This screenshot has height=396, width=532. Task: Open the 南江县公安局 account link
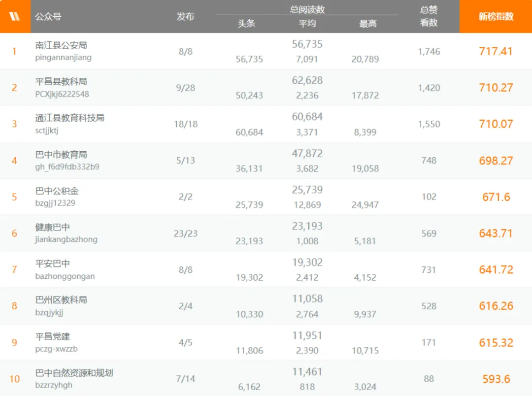[61, 45]
